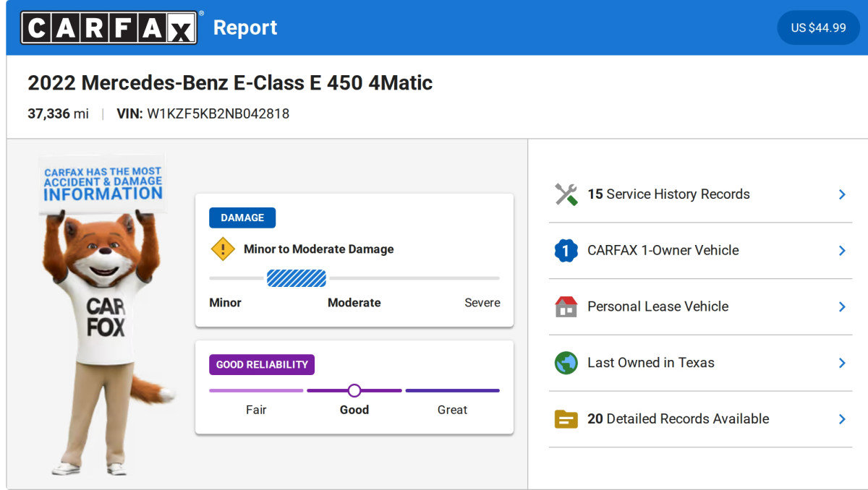Image resolution: width=868 pixels, height=490 pixels.
Task: Click the CARFAX logo in header
Action: click(x=109, y=27)
